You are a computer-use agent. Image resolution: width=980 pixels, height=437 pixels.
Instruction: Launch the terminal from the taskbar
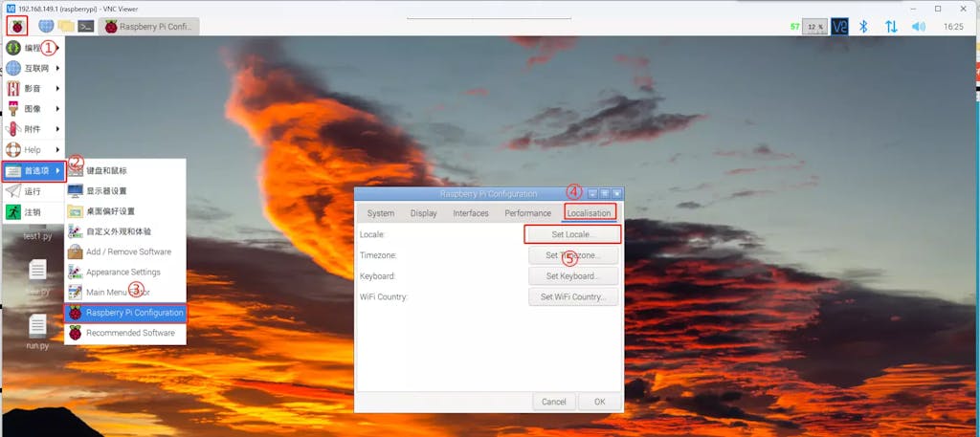coord(85,26)
